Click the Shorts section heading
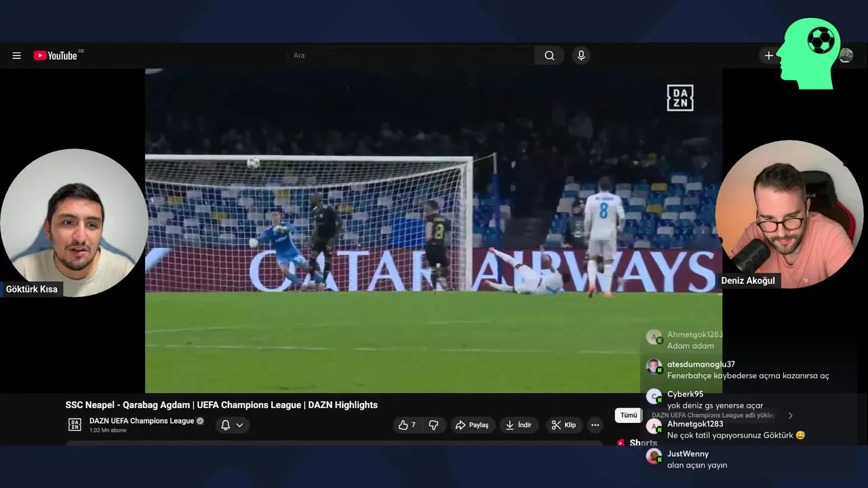This screenshot has width=868, height=488. (644, 443)
